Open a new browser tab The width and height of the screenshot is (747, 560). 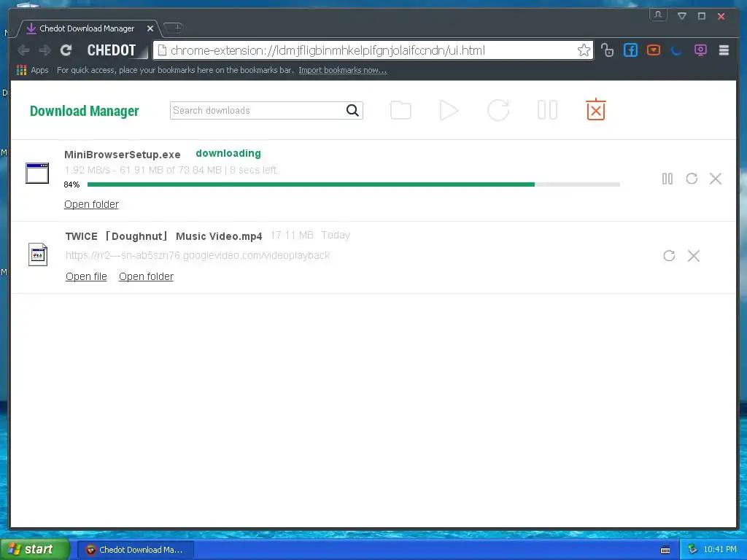(174, 28)
